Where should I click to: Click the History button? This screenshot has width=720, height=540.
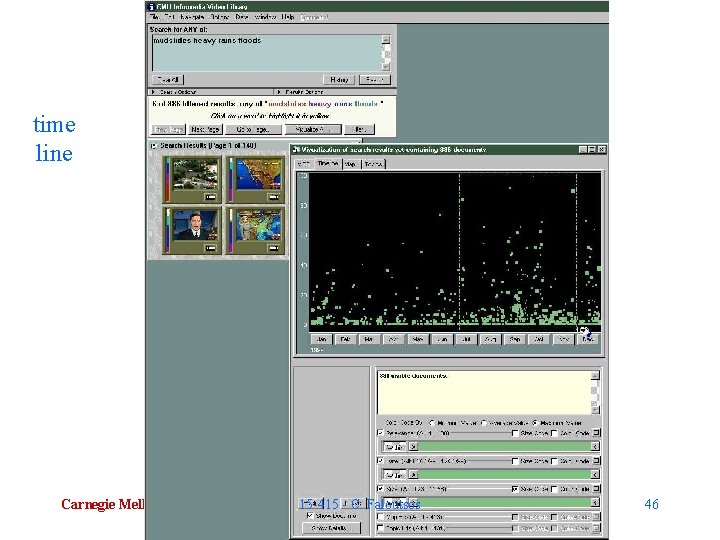tap(339, 80)
